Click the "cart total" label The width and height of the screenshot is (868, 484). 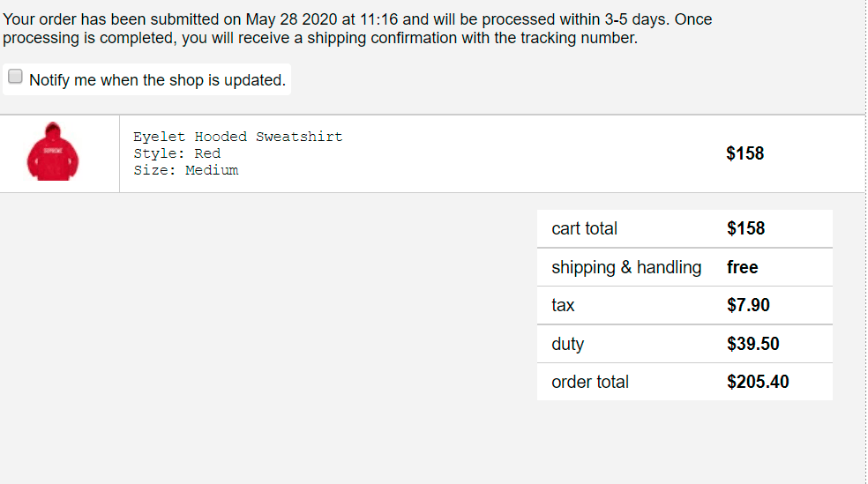[x=584, y=228]
